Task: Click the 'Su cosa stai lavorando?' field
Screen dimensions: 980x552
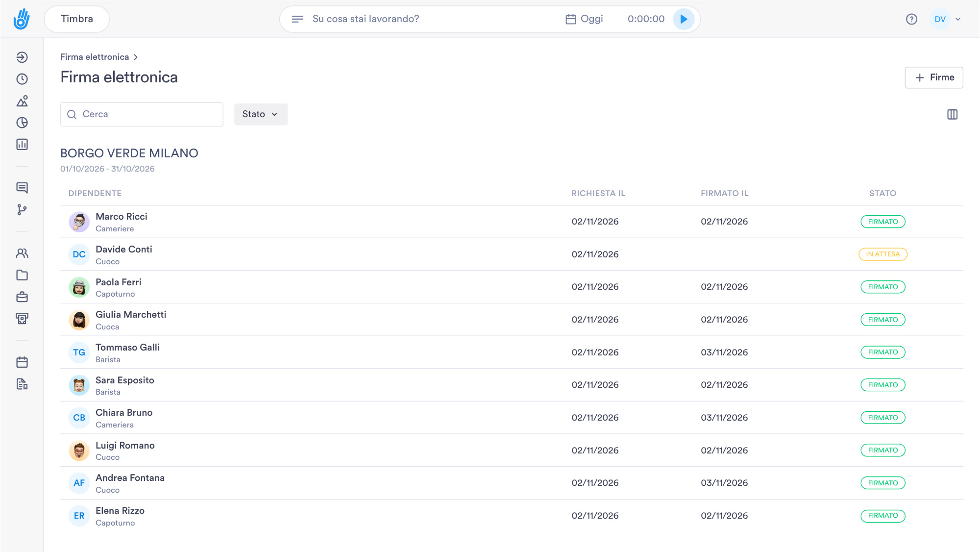Action: (366, 19)
